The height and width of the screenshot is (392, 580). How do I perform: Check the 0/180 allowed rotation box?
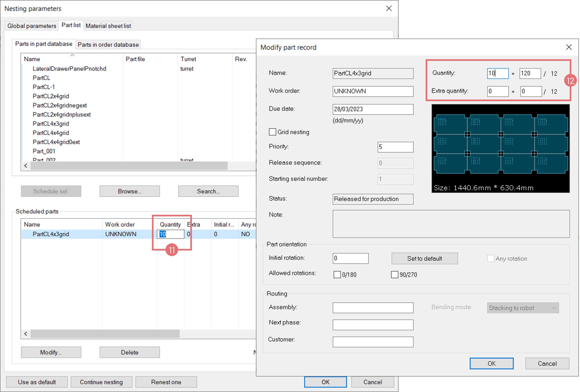coord(337,275)
